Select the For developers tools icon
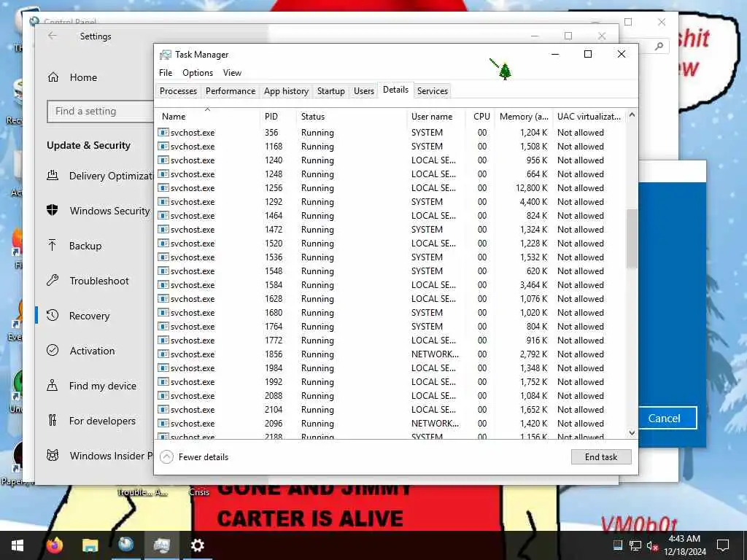 click(53, 421)
